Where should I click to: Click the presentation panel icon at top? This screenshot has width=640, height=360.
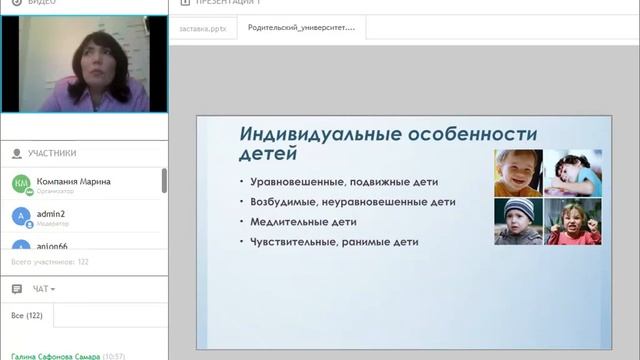pos(185,2)
